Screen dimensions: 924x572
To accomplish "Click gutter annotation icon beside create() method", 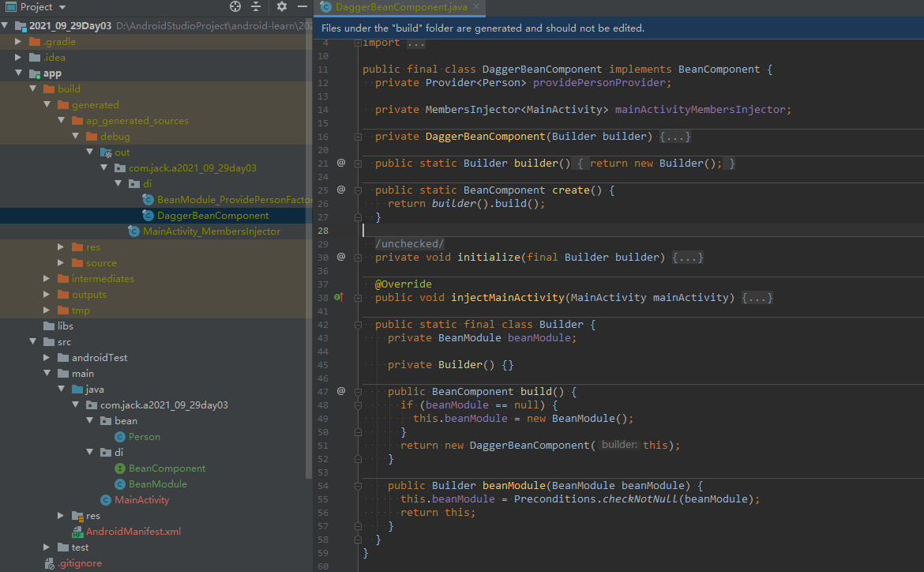I will [x=340, y=190].
